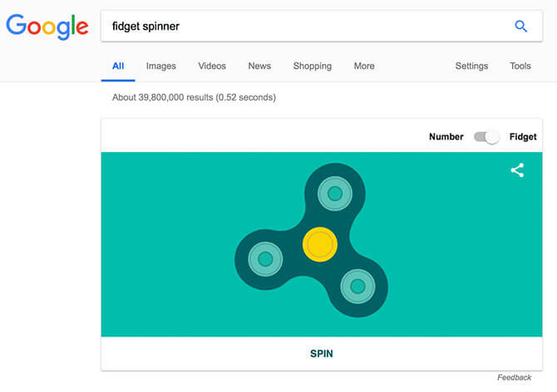
Task: Click the yellow center of the spinner
Action: pyautogui.click(x=320, y=244)
